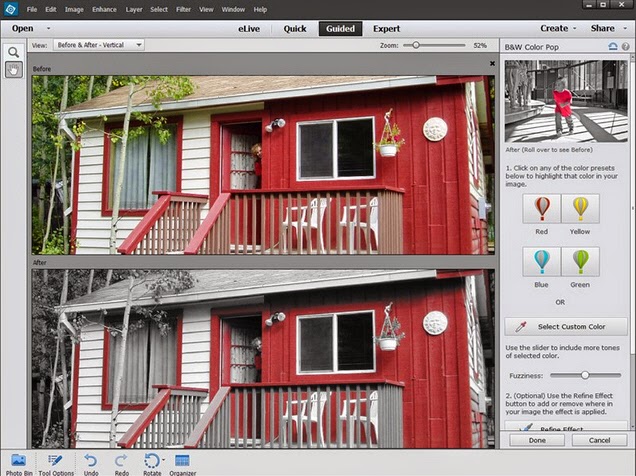636x476 pixels.
Task: Redo the last action
Action: (121, 465)
